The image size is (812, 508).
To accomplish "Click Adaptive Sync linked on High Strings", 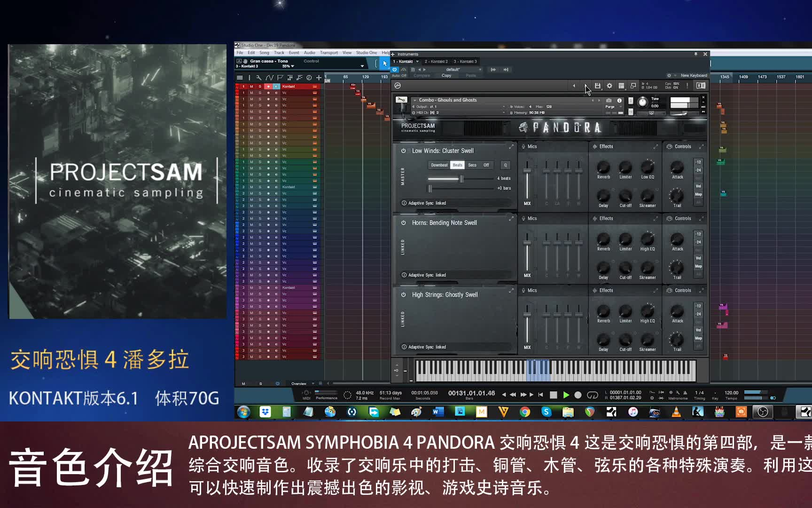I will tap(423, 347).
